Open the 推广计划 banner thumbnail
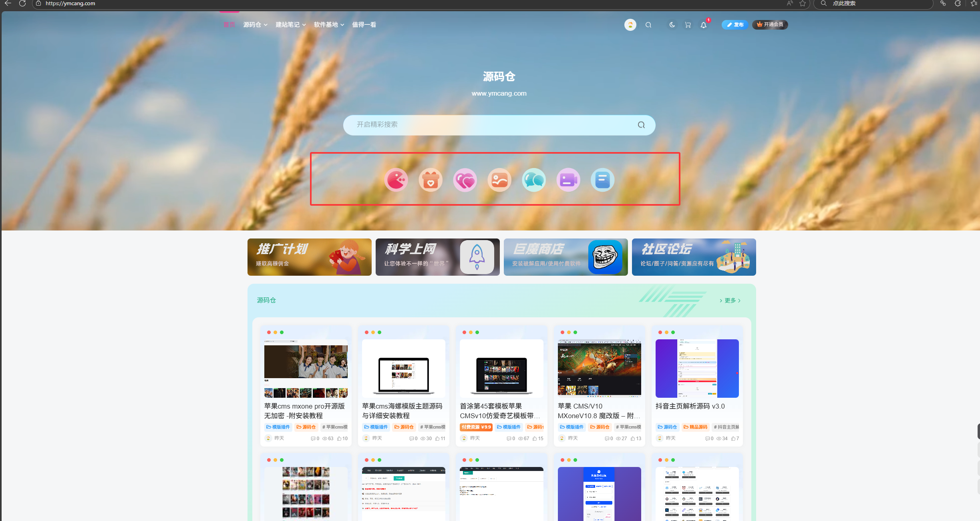This screenshot has height=521, width=980. point(309,257)
